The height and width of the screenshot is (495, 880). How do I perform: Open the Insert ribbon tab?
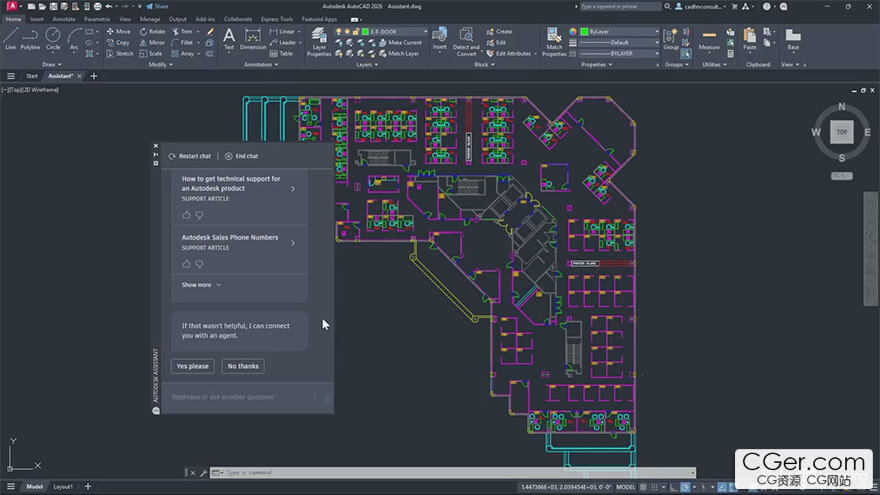(x=36, y=19)
